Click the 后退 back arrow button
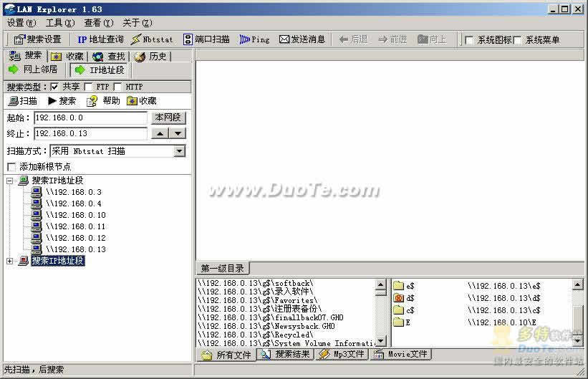The width and height of the screenshot is (588, 379). pos(353,39)
